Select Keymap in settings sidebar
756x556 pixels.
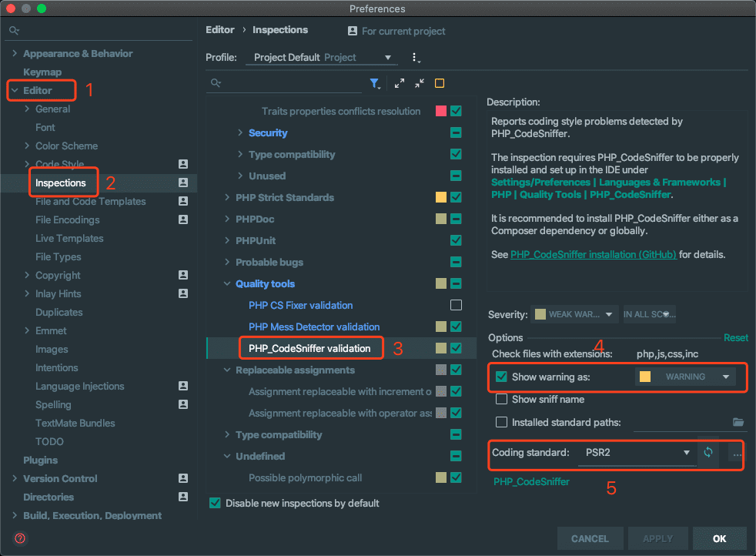(42, 72)
